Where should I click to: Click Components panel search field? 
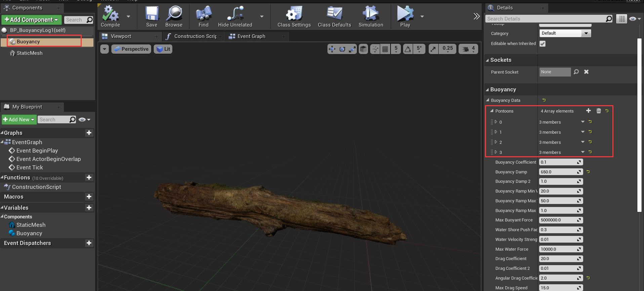pos(78,20)
